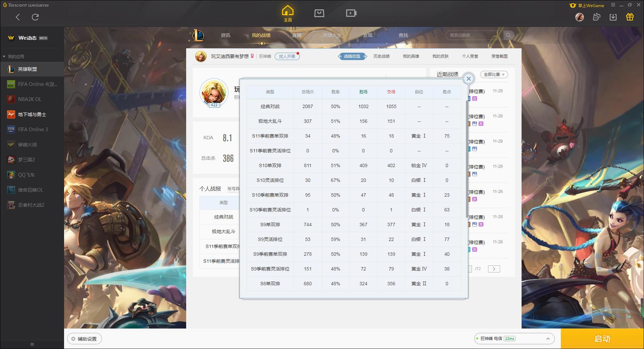644x349 pixels.
Task: Select FIFA Online 4 in sidebar
Action: [x=32, y=84]
